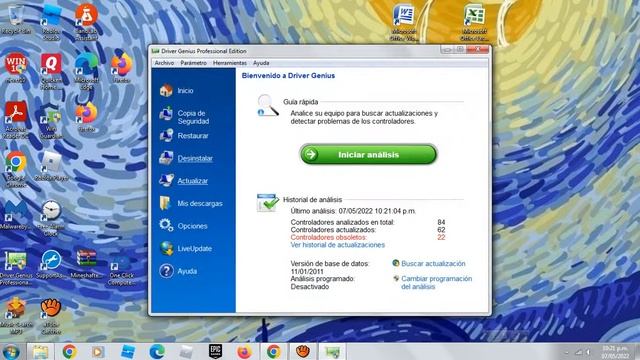Select Restaurar in the sidebar

184,136
